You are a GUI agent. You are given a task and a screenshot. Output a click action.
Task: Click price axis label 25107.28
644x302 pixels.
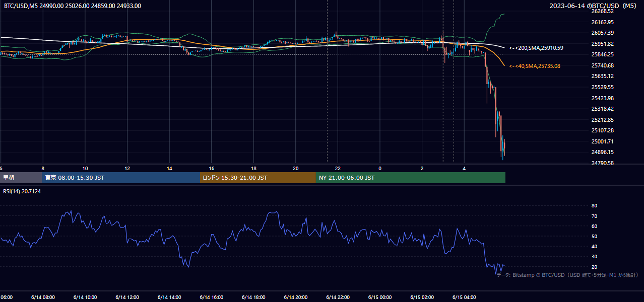tap(602, 130)
